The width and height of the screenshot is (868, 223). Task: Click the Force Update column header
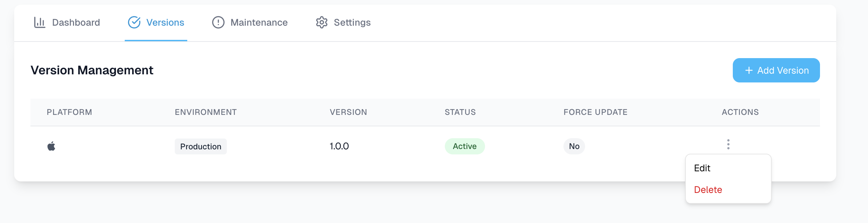[x=595, y=112]
